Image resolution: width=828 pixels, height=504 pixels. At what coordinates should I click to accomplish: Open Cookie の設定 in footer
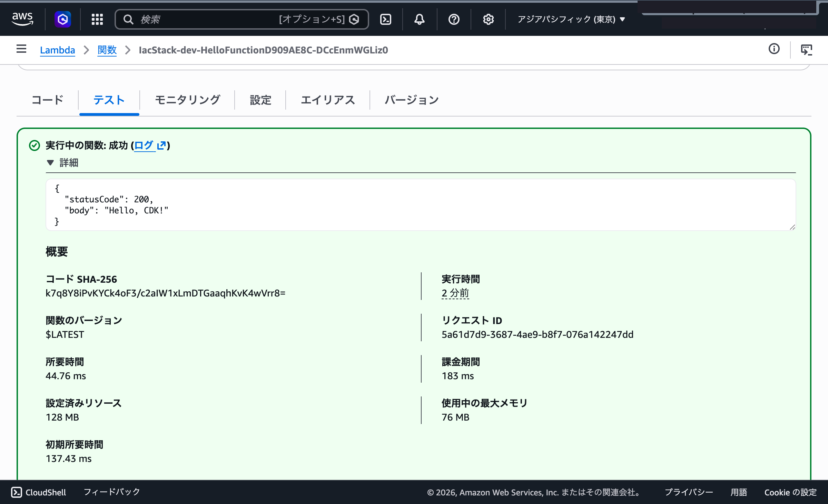(790, 492)
